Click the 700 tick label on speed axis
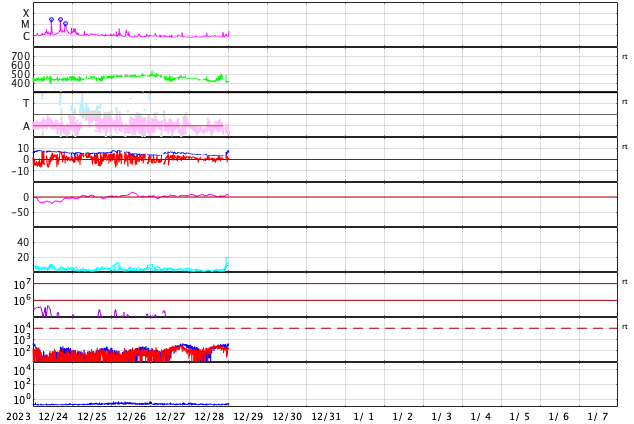Viewport: 634px width, 424px height. pyautogui.click(x=21, y=56)
